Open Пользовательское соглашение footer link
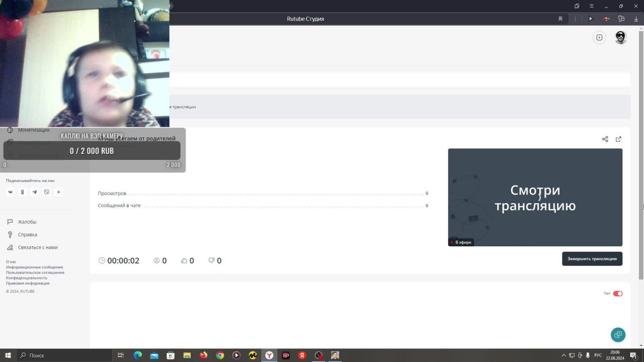The image size is (644, 362). pyautogui.click(x=35, y=273)
